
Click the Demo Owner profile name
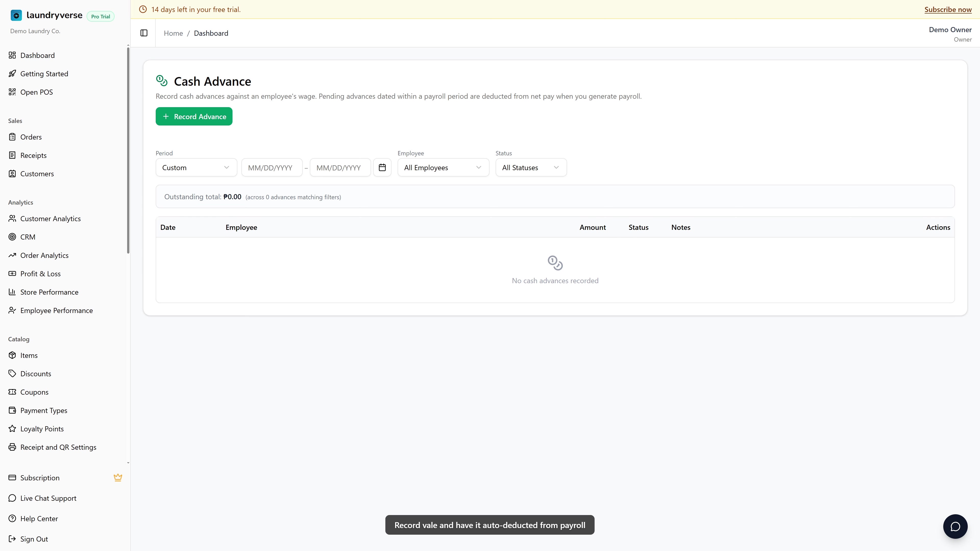(x=950, y=30)
